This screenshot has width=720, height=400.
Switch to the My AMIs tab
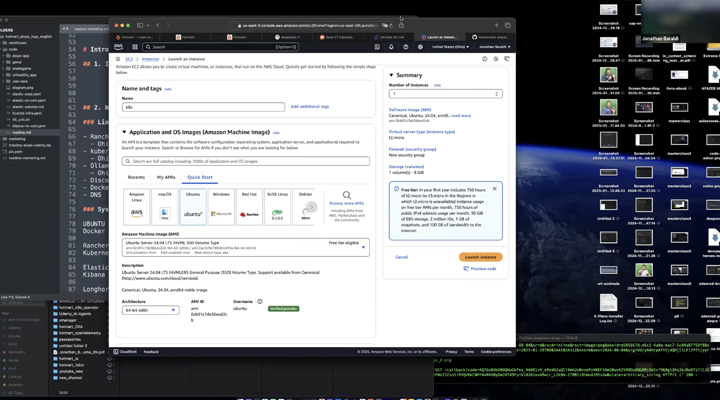click(x=166, y=177)
